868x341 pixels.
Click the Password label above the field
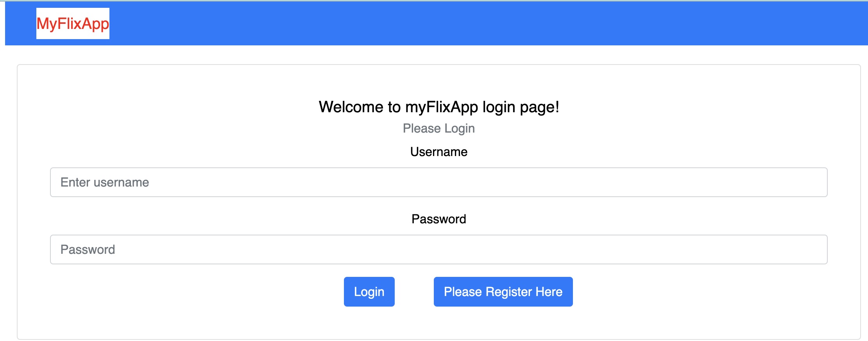[x=438, y=219]
